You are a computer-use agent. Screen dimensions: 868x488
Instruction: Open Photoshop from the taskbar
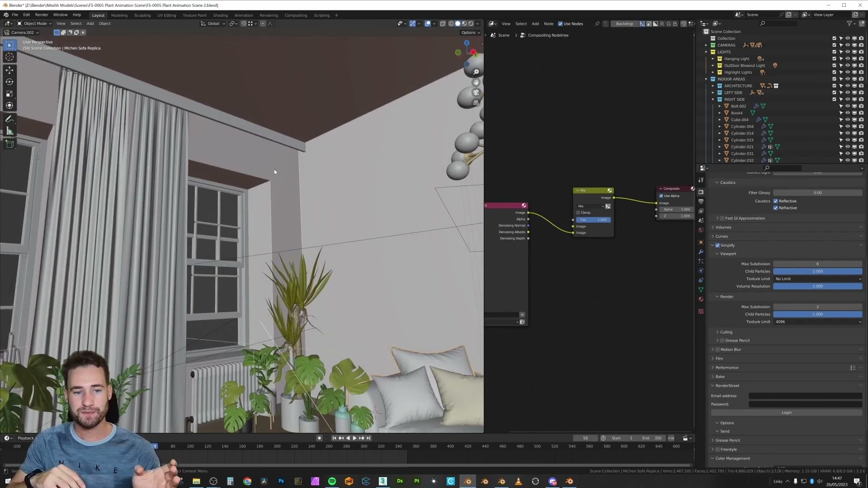[281, 481]
